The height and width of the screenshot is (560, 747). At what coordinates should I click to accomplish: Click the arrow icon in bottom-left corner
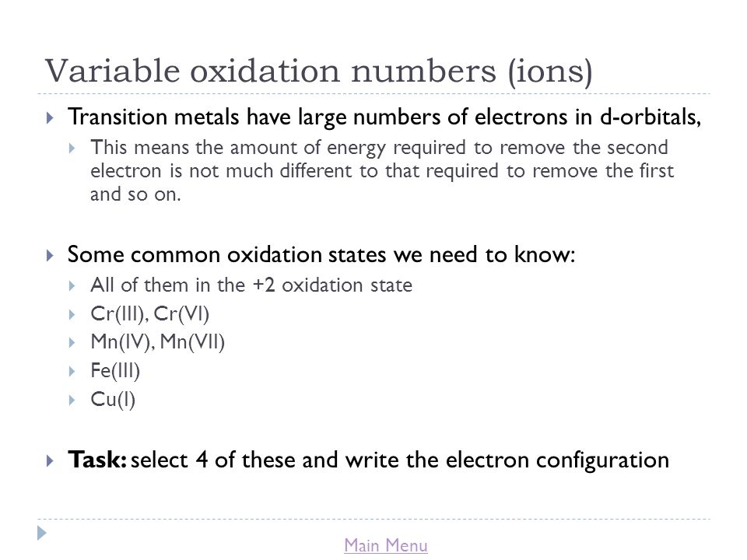pos(42,533)
